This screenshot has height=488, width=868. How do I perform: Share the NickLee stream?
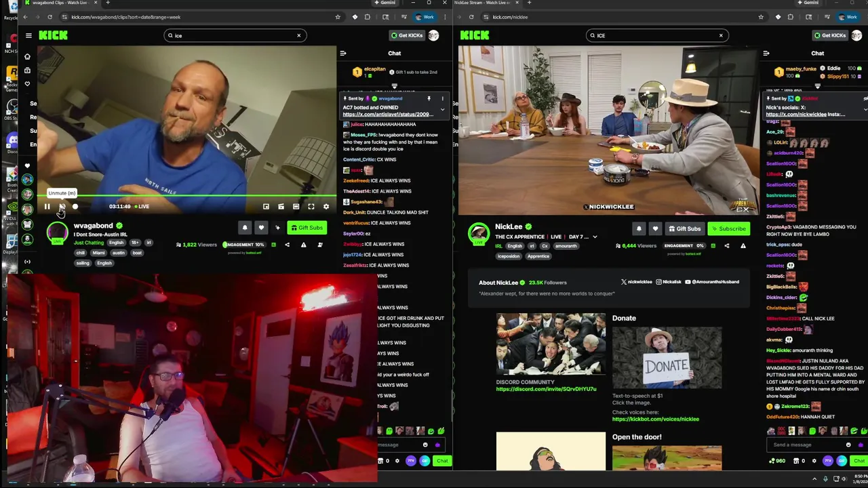(x=726, y=245)
